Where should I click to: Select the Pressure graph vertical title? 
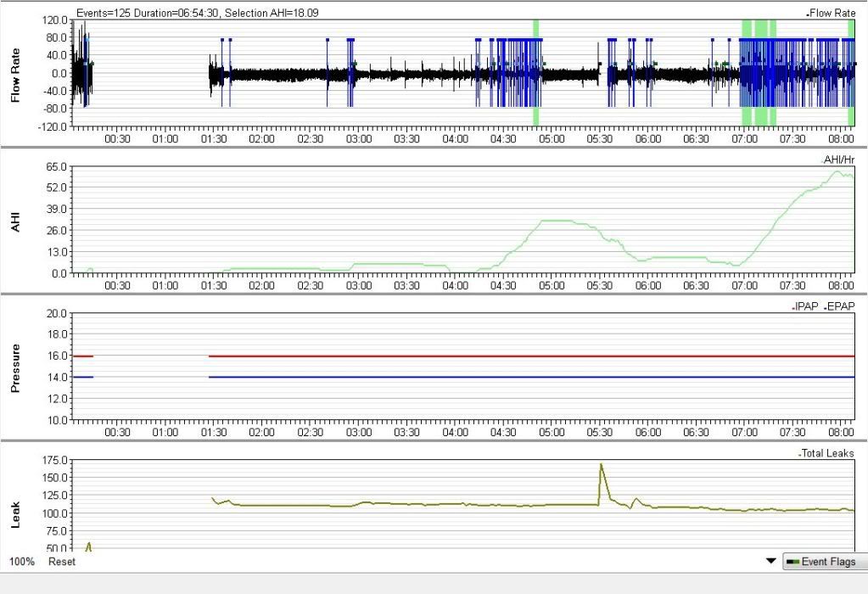point(15,367)
